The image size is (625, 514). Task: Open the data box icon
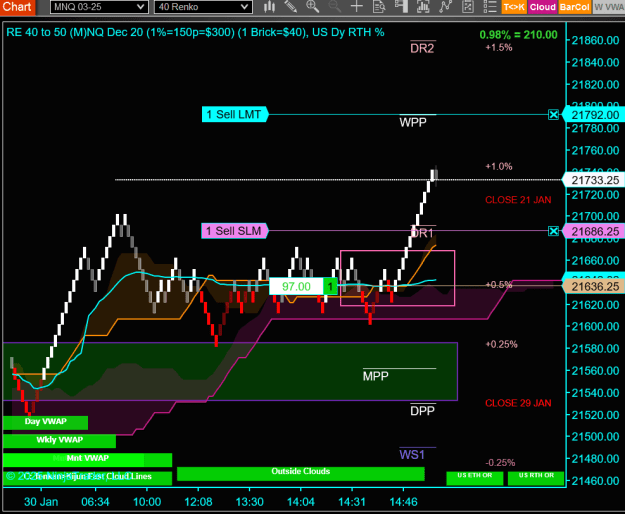coord(379,7)
